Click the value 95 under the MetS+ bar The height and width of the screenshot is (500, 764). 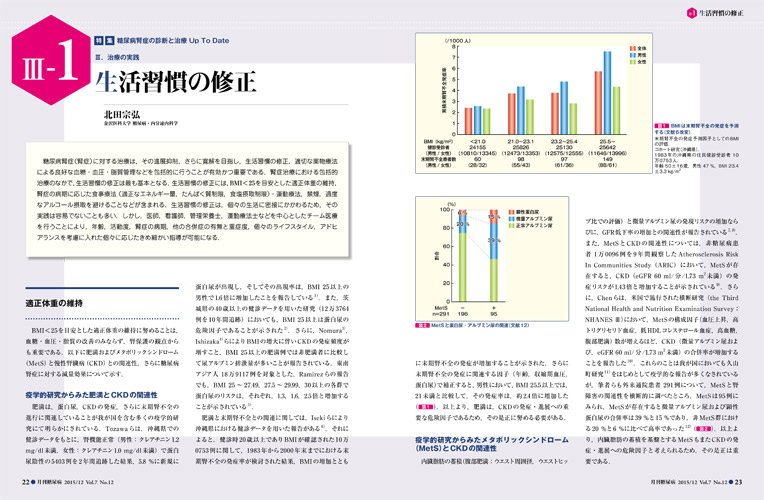(x=494, y=314)
